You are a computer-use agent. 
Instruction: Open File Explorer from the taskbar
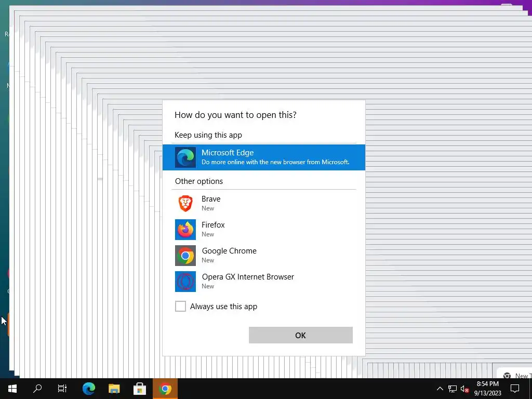click(x=114, y=389)
